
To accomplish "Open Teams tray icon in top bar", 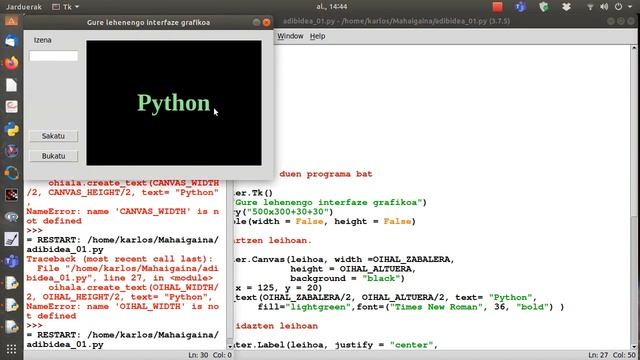I will [x=520, y=7].
